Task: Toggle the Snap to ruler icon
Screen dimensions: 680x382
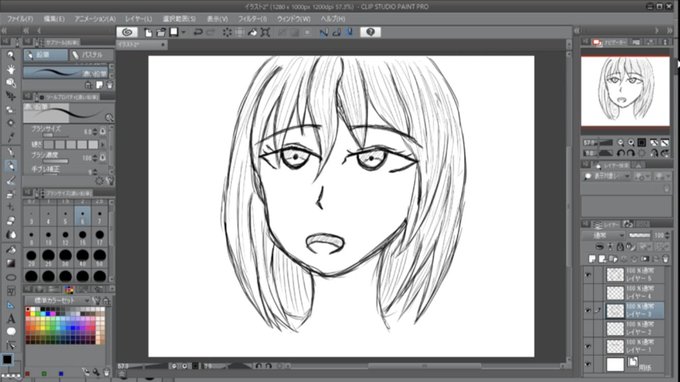Action: coord(324,33)
